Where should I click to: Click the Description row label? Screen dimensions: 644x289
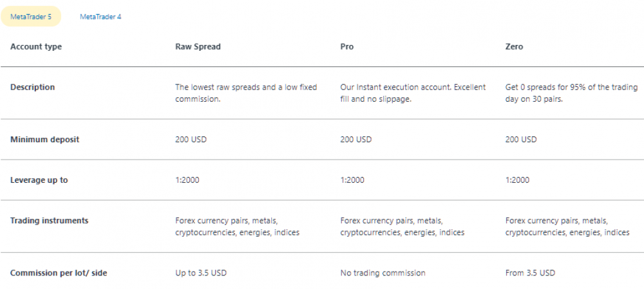pyautogui.click(x=32, y=87)
